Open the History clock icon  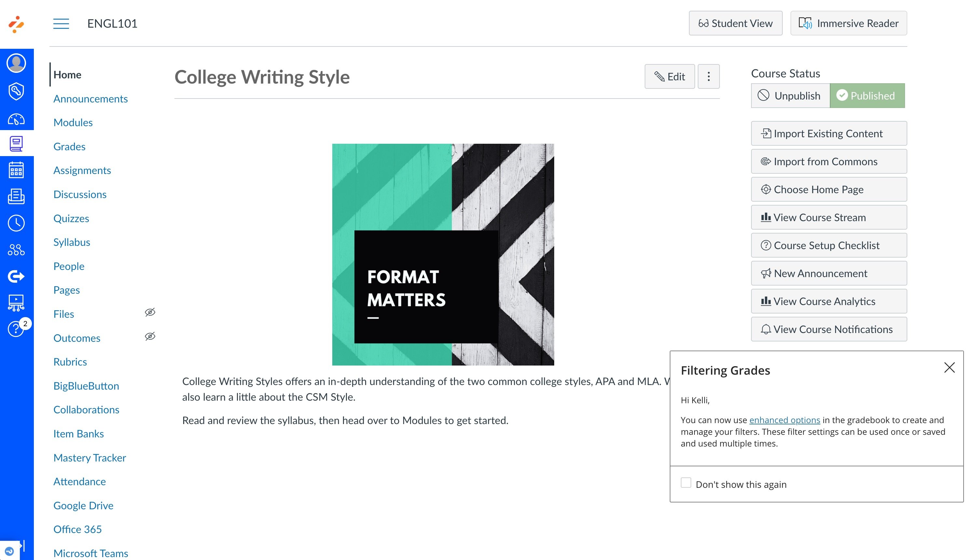click(16, 223)
